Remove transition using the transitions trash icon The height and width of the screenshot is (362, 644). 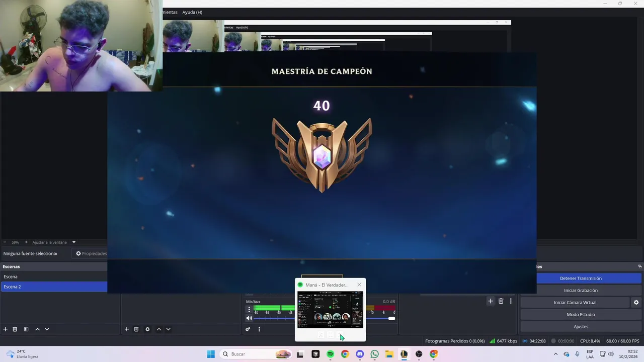(x=501, y=301)
